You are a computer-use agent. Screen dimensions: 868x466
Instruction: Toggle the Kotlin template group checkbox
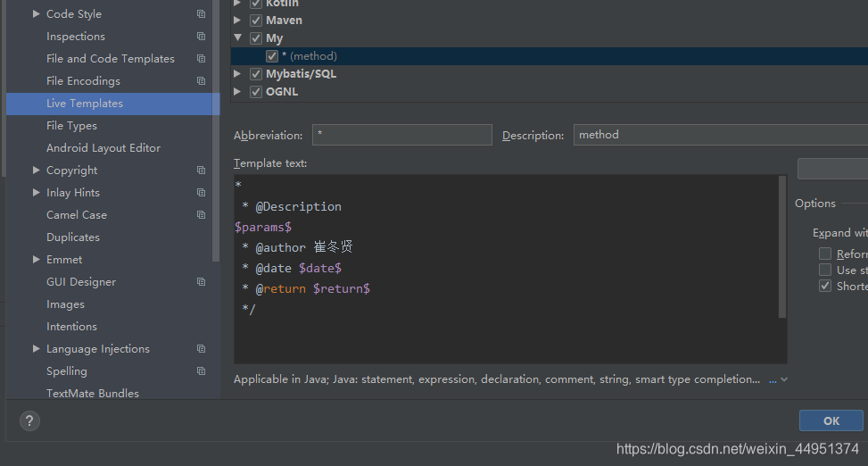[x=256, y=4]
